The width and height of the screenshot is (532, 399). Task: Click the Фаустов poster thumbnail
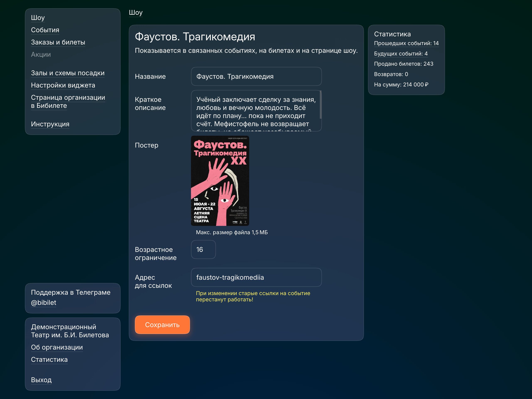click(x=220, y=181)
